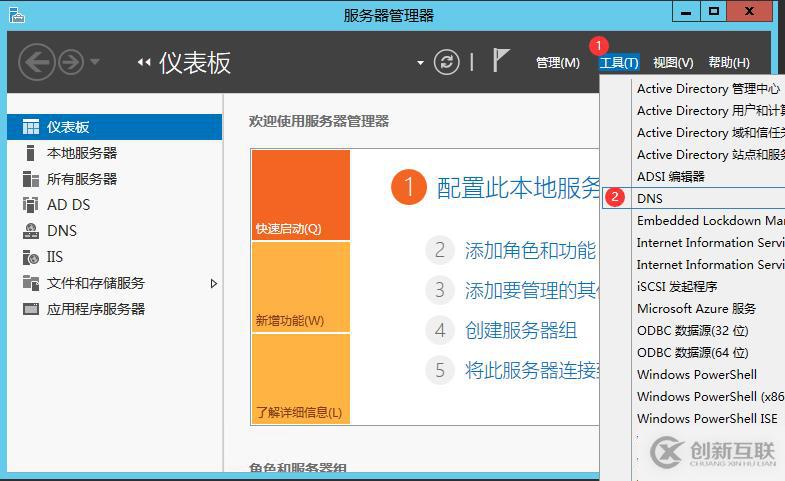
Task: Click the breadcrumb double-chevron before 仪表板
Action: coord(144,63)
